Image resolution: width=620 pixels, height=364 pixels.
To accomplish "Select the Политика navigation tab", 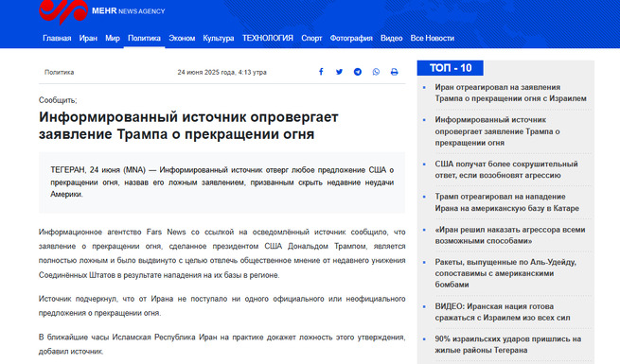I will point(144,39).
